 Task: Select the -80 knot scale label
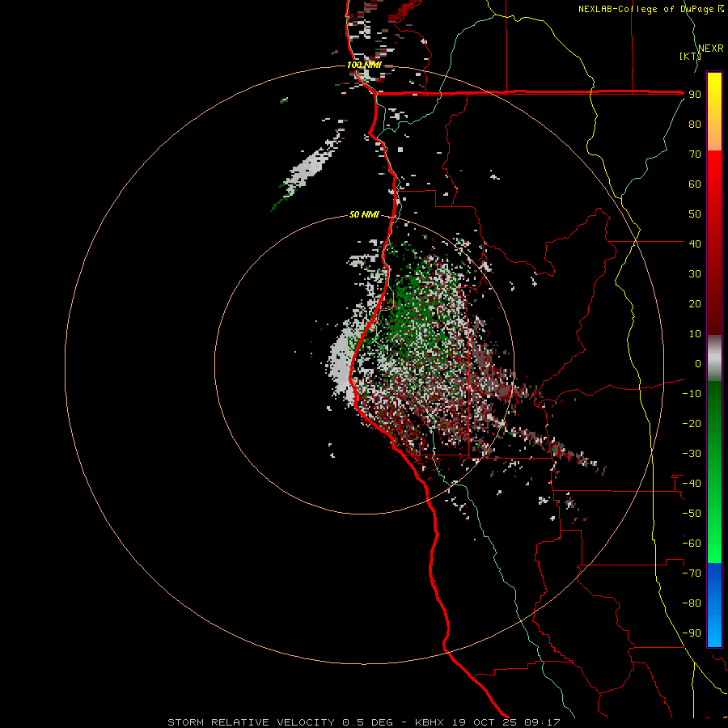692,603
